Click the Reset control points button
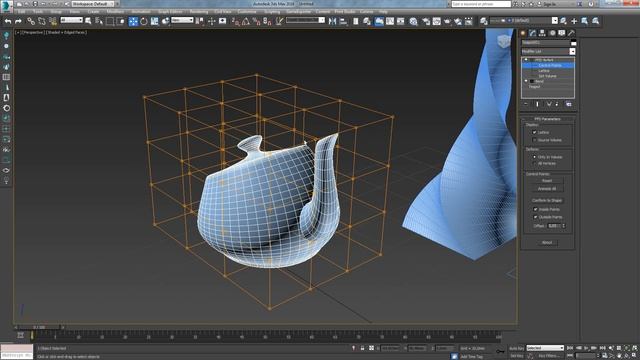This screenshot has height=360, width=640. point(547,181)
